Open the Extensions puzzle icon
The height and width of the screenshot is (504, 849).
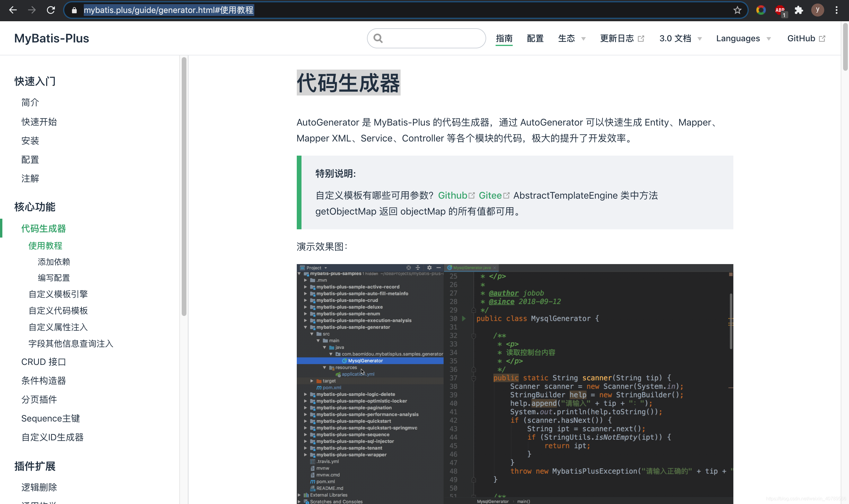coord(799,10)
